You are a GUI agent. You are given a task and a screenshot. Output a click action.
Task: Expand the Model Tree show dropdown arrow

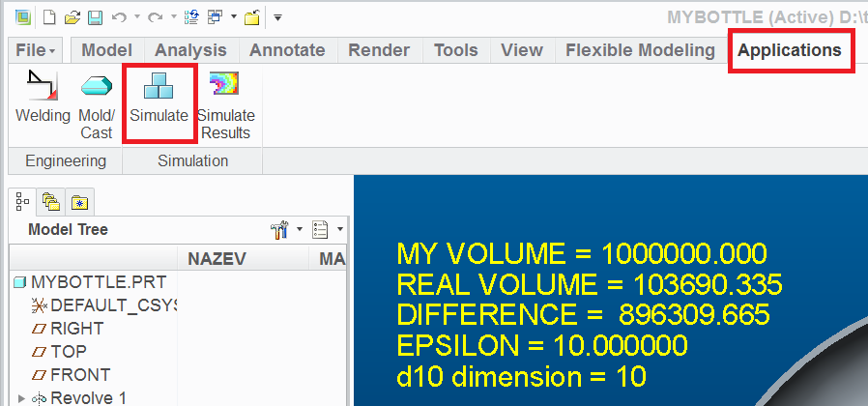(340, 229)
